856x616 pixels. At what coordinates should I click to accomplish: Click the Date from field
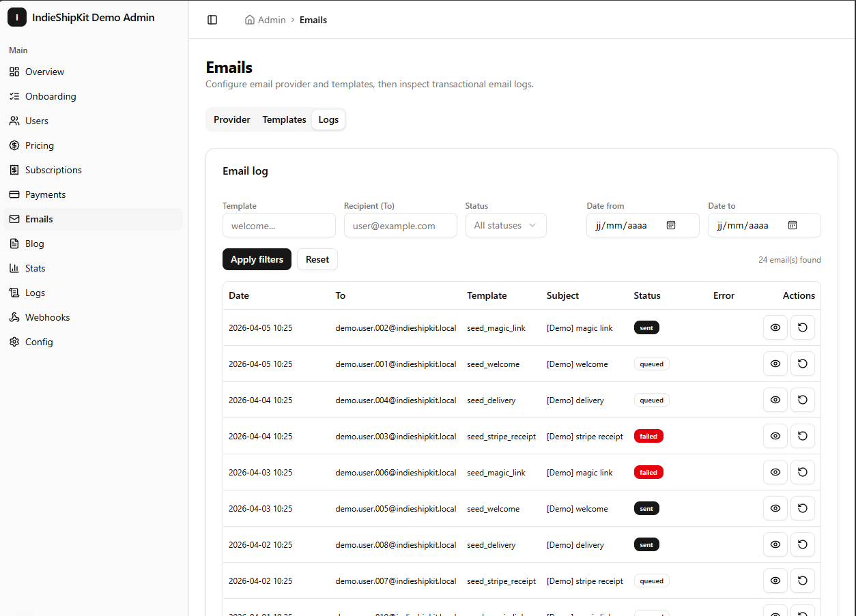pos(643,225)
